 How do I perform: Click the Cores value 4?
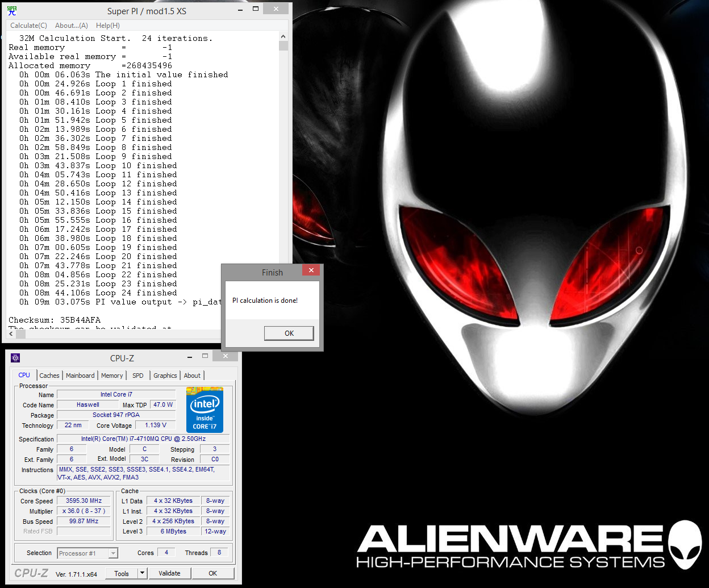tap(166, 552)
